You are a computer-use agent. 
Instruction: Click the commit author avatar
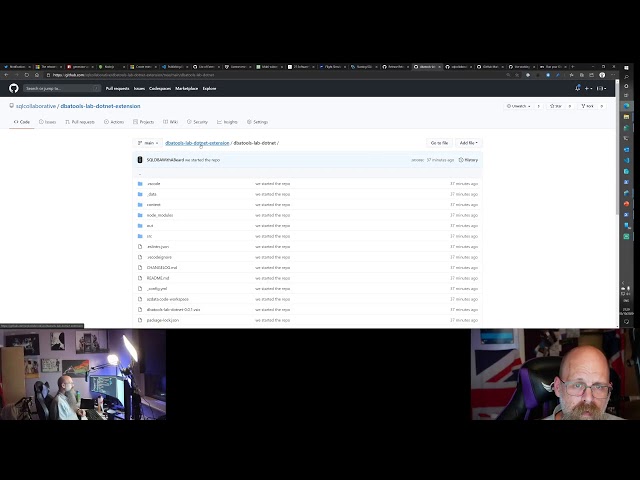pyautogui.click(x=140, y=160)
